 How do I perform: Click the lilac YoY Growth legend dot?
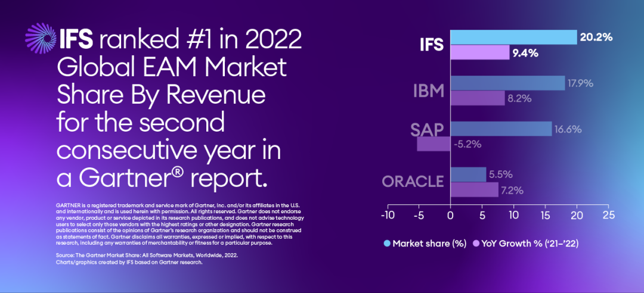click(477, 244)
